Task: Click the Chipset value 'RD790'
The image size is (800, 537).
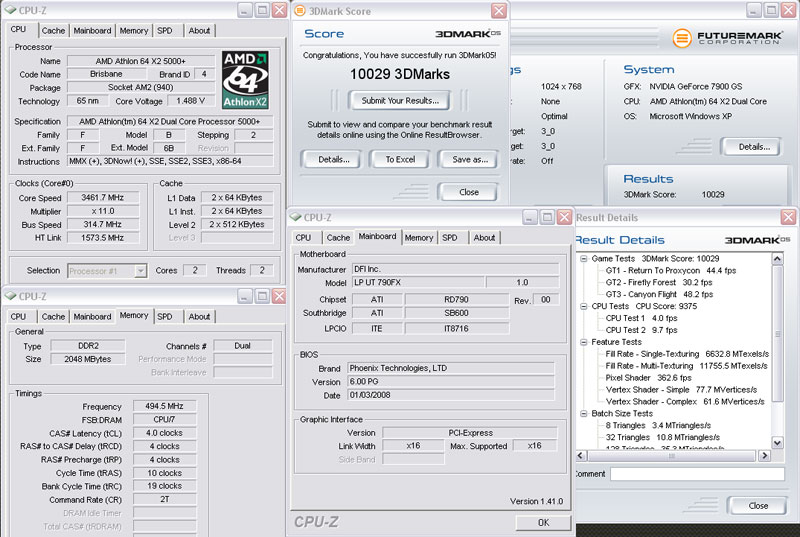Action: pos(457,299)
